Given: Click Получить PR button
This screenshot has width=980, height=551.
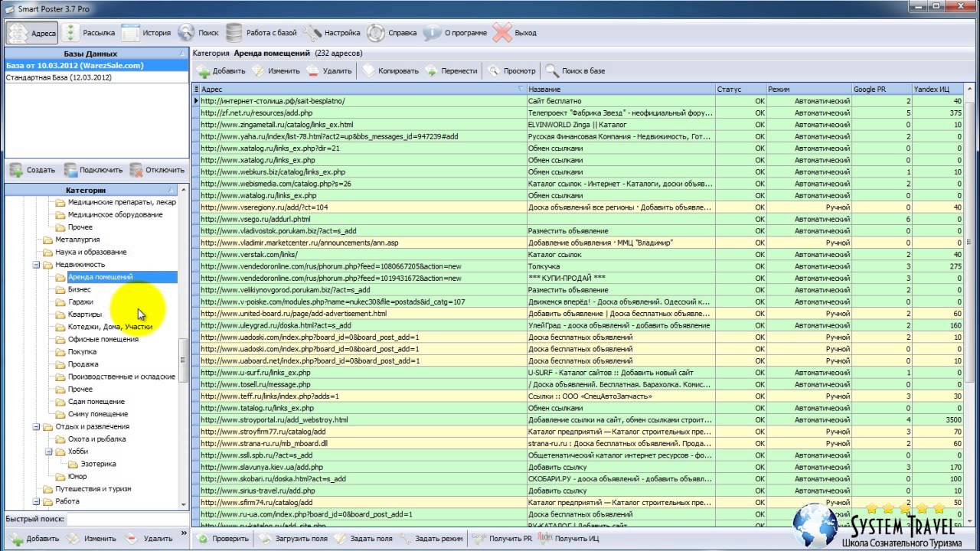Looking at the screenshot, I should click(503, 539).
